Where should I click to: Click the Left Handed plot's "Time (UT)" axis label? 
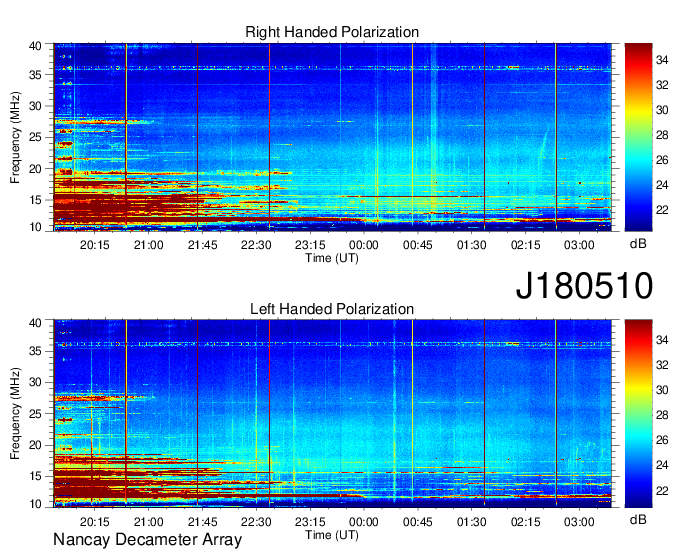coord(332,535)
